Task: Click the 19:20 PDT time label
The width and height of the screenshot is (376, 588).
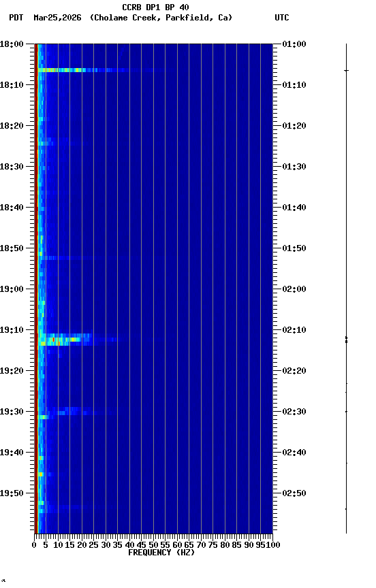Action: [x=12, y=372]
